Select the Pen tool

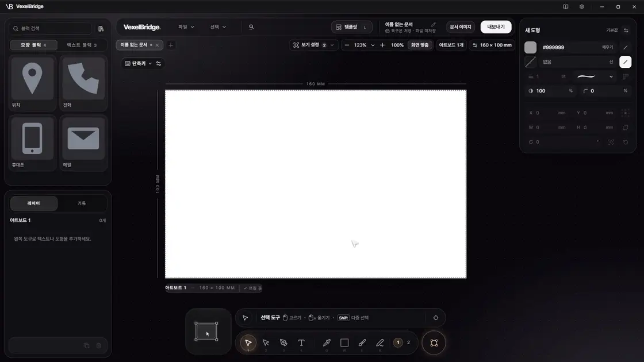283,342
